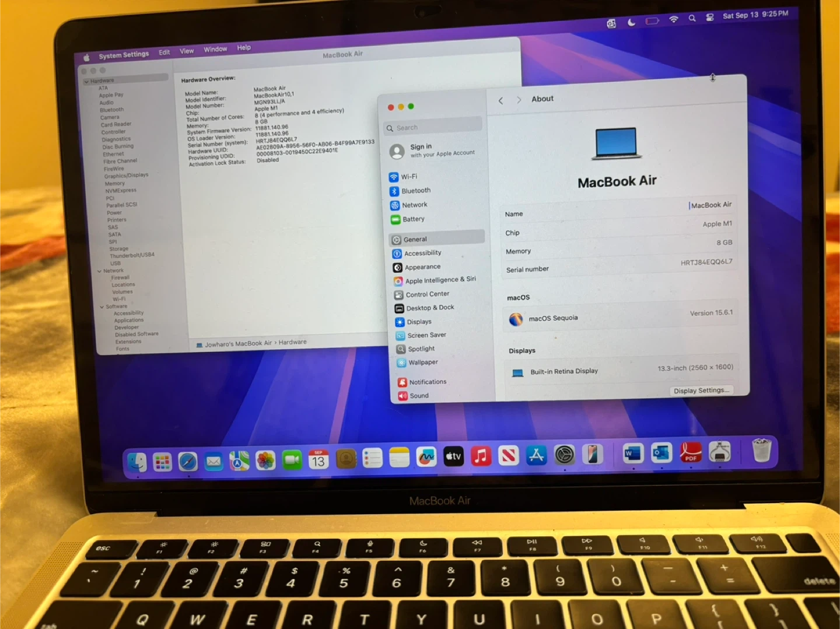
Task: Launch FaceTime from the dock
Action: pyautogui.click(x=292, y=460)
